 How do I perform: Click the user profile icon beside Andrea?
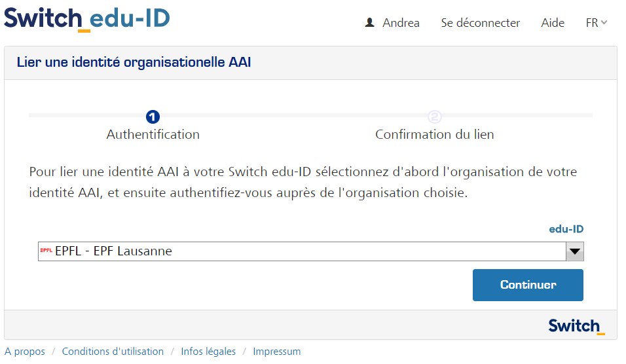coord(370,23)
